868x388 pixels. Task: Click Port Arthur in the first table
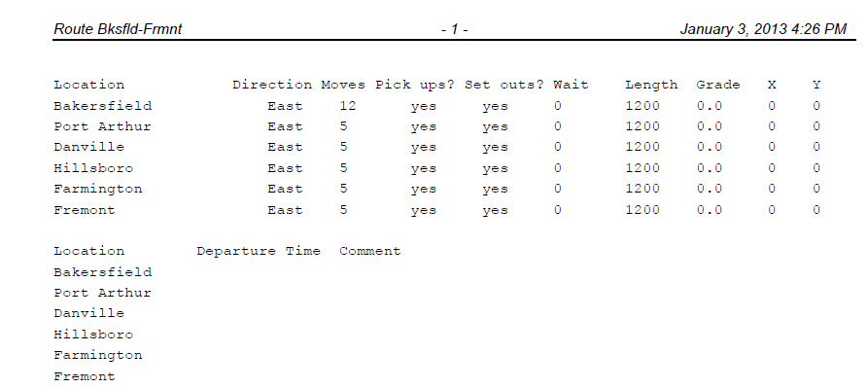pyautogui.click(x=102, y=126)
